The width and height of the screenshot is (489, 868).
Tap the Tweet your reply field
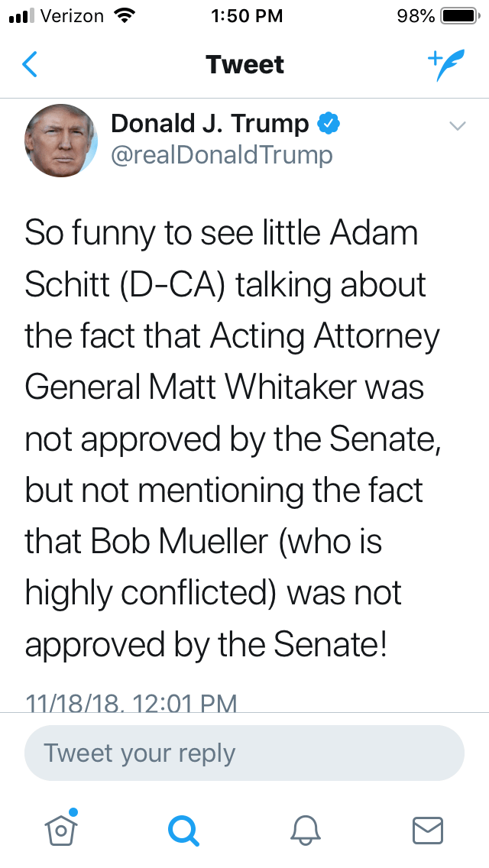[x=244, y=753]
